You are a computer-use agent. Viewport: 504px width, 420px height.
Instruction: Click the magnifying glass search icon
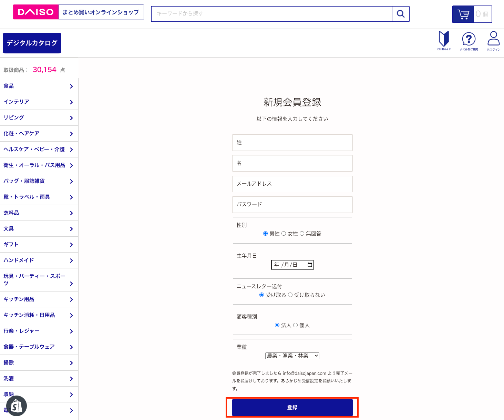[401, 14]
